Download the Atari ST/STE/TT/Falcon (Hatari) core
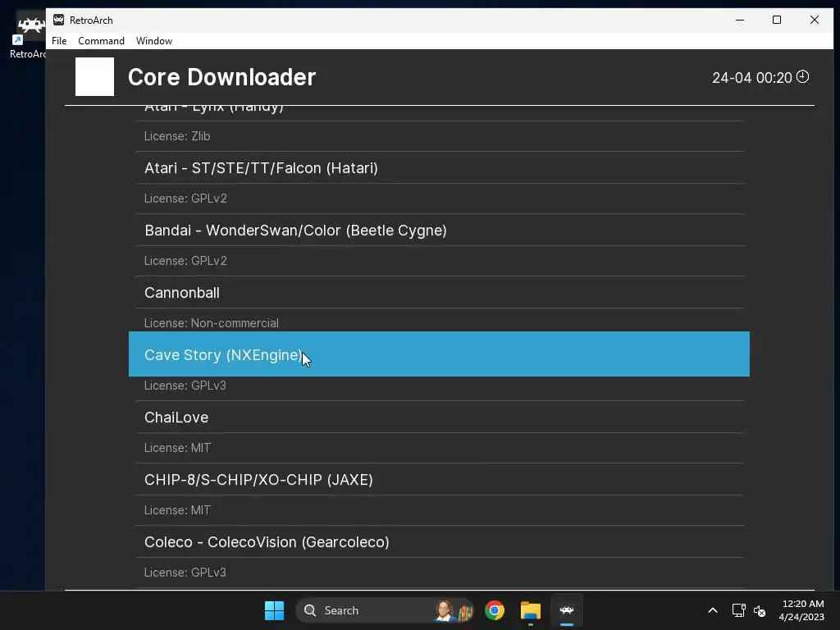 [440, 167]
